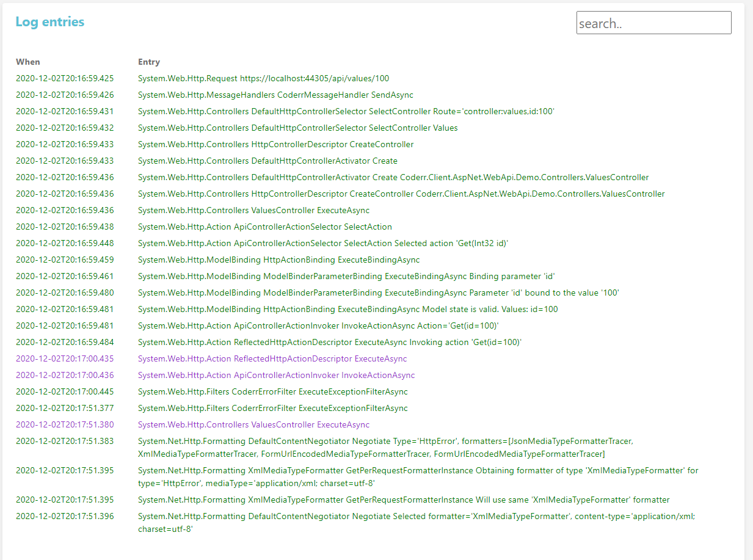Click the purple ReflectedHttpActionDescriptor ExecuteAsync entry
The image size is (753, 560).
272,358
